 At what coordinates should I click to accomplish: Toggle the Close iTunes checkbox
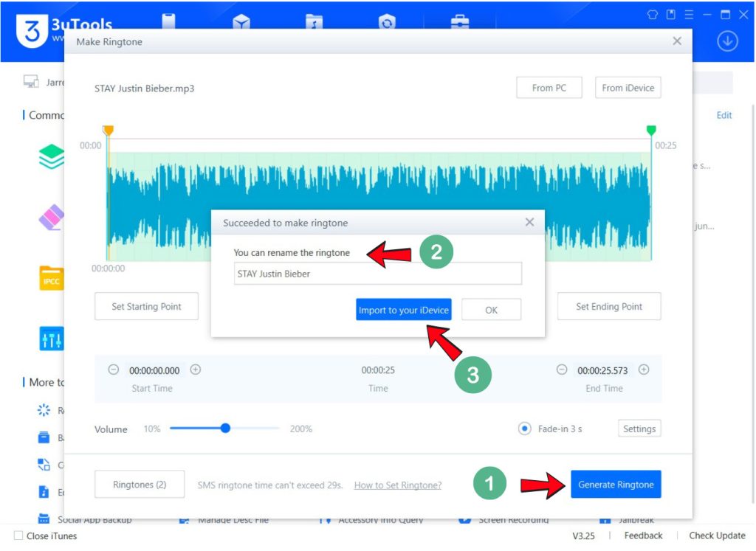(x=18, y=536)
